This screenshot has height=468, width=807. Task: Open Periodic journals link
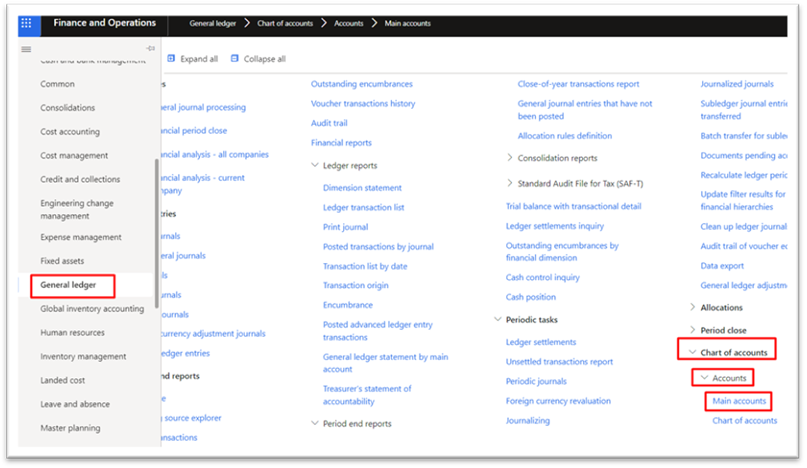(536, 381)
